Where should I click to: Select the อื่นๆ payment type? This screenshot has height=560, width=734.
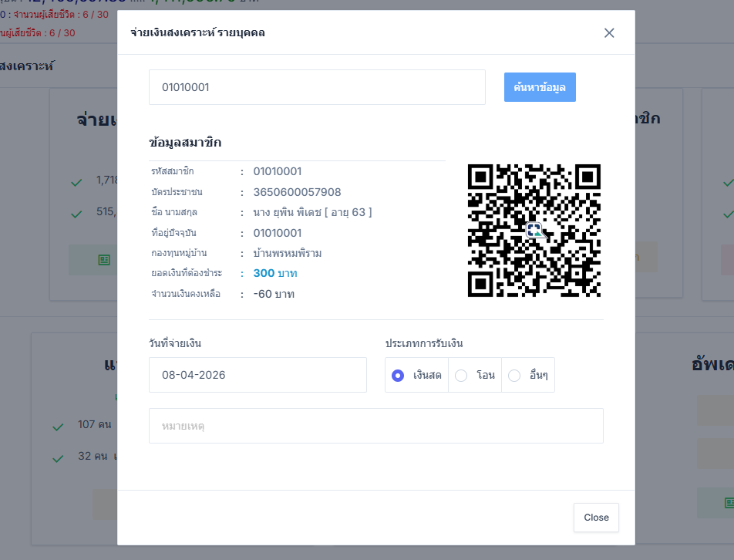514,376
